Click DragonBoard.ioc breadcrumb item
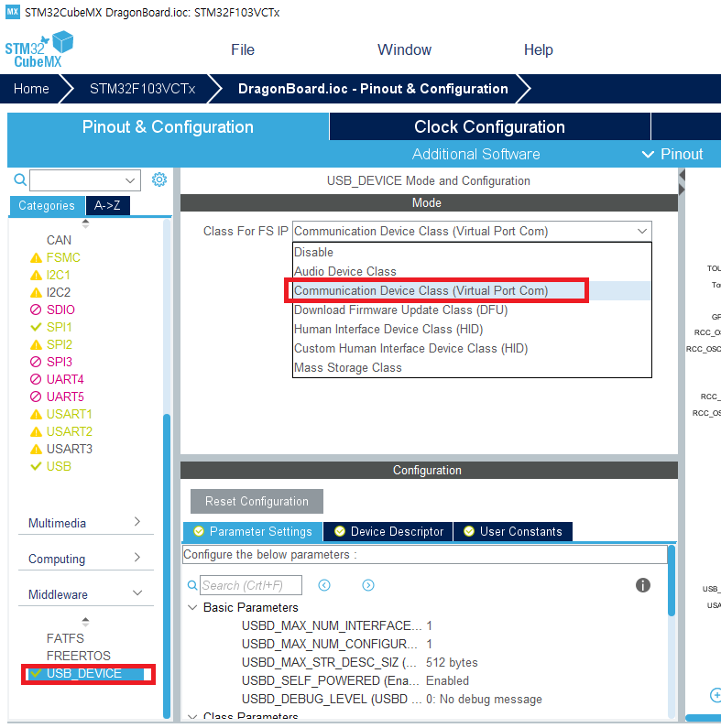 [x=373, y=89]
